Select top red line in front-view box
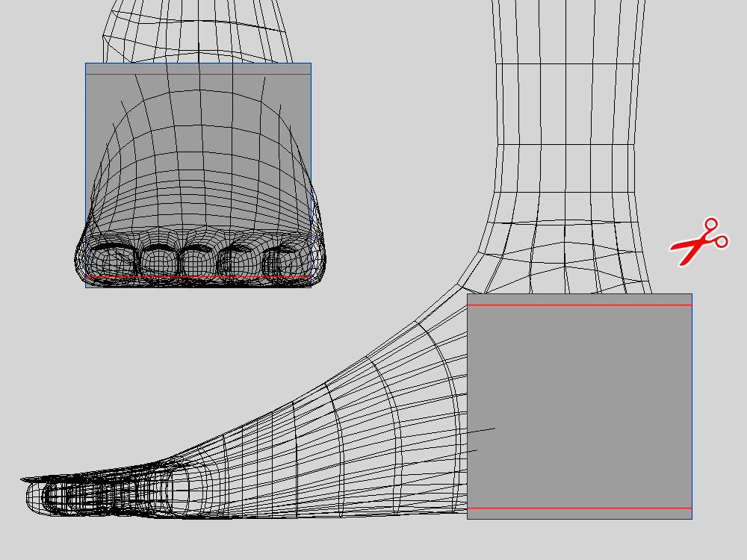Image resolution: width=747 pixels, height=560 pixels. 198,74
